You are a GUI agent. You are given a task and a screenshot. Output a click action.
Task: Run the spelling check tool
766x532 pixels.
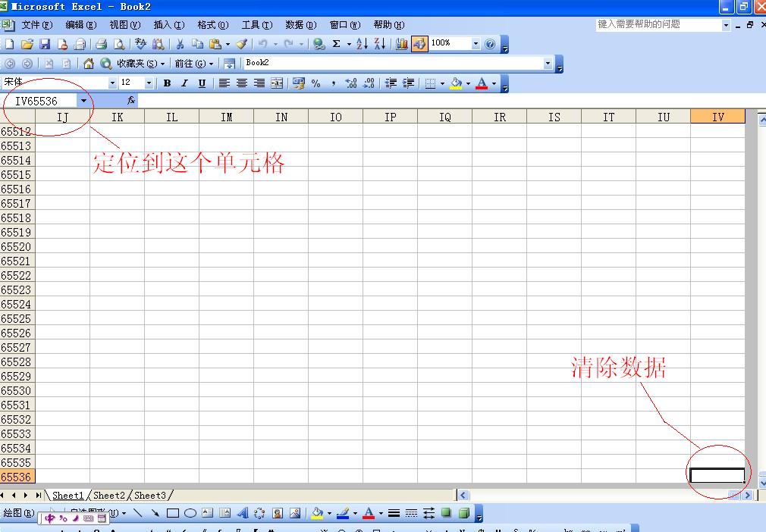(141, 44)
